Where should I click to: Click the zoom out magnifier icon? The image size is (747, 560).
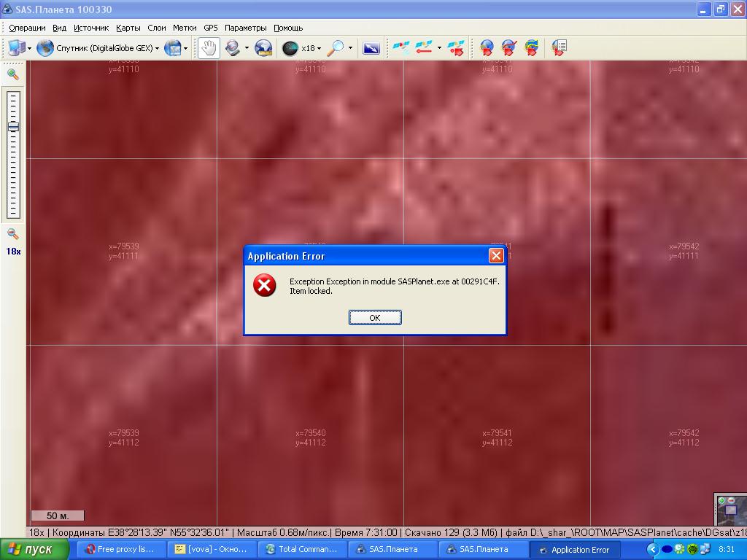[13, 234]
